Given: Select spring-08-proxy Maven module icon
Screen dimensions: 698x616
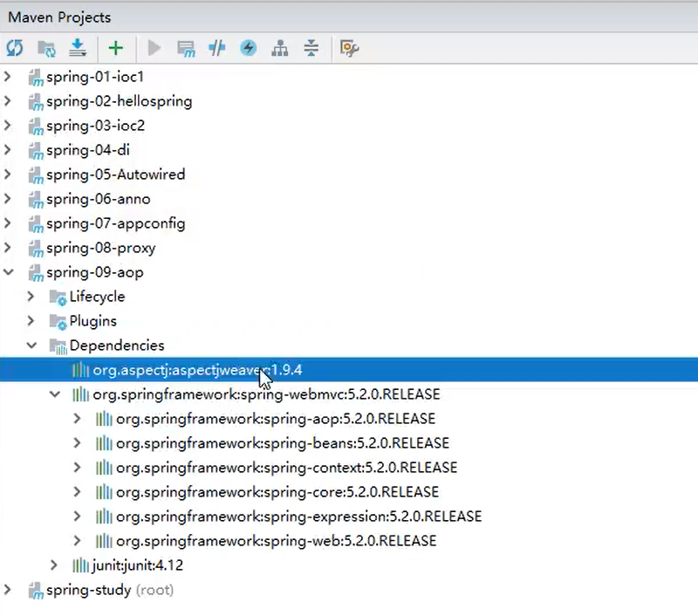Looking at the screenshot, I should tap(36, 249).
